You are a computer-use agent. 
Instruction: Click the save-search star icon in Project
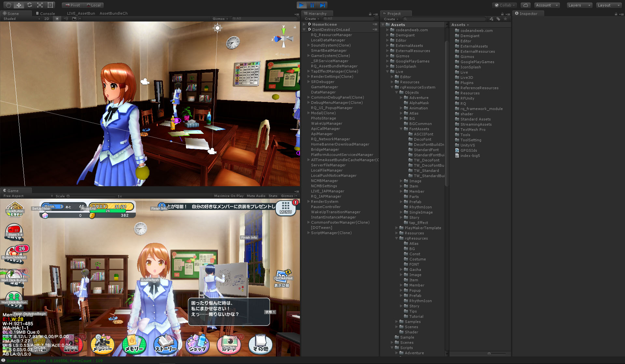point(505,19)
